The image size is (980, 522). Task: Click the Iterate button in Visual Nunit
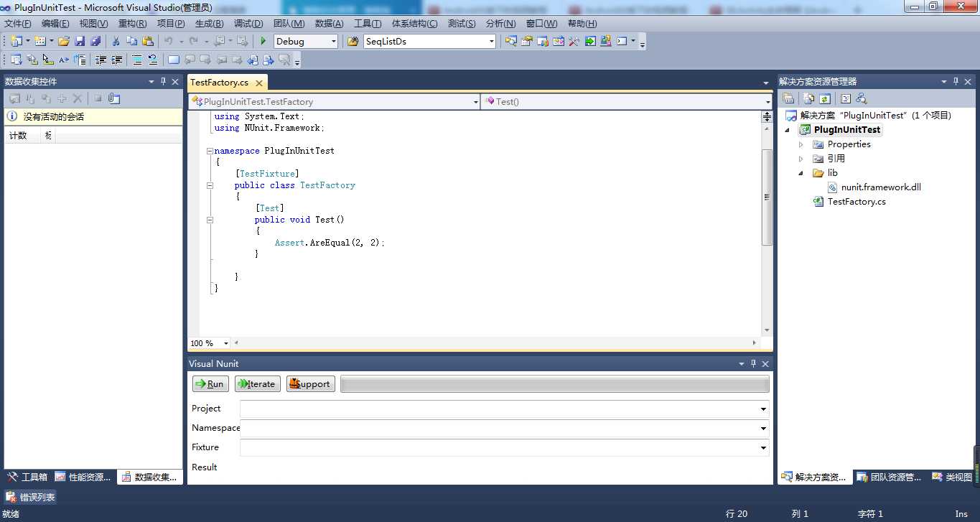point(257,384)
